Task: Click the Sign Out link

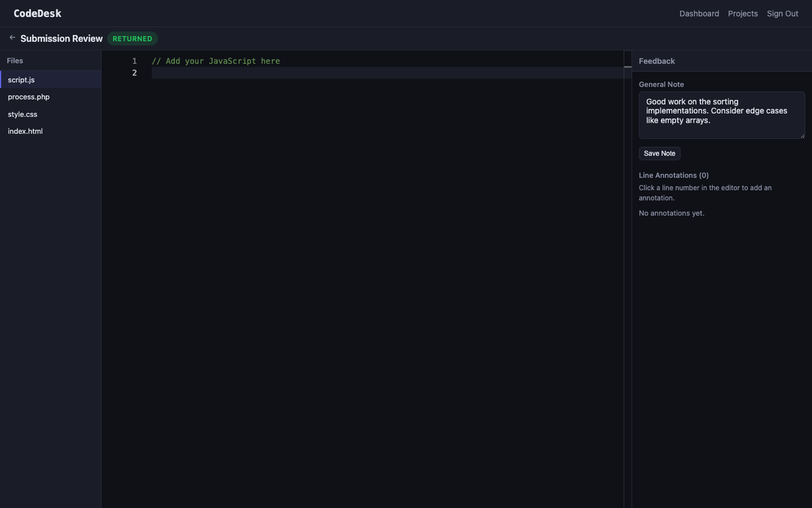Action: (x=782, y=14)
